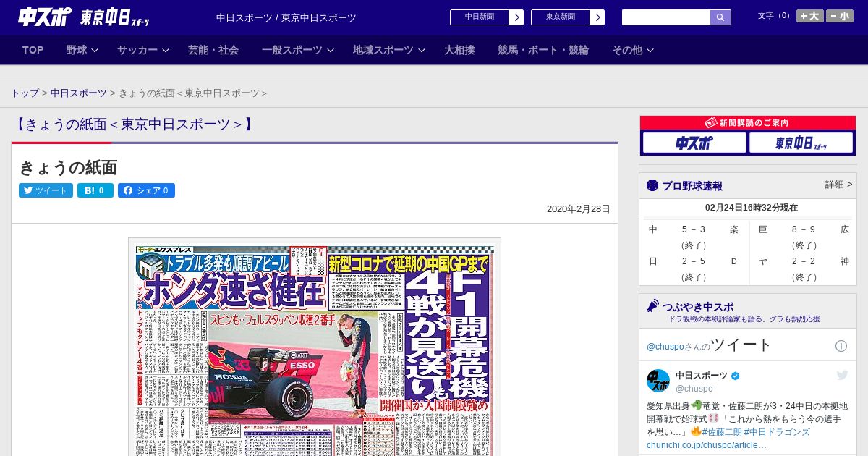868x456 pixels.
Task: Open the 芸能・社会 navigation item
Action: [213, 50]
